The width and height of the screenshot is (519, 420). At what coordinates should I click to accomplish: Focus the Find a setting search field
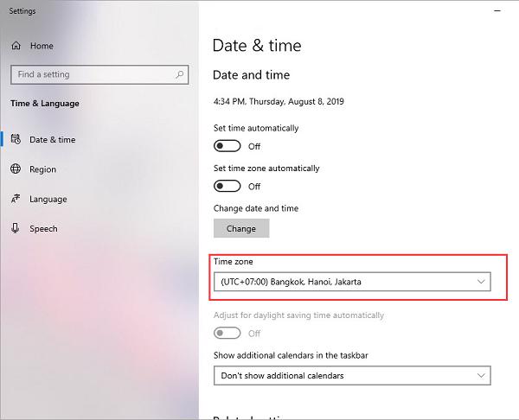(x=91, y=75)
